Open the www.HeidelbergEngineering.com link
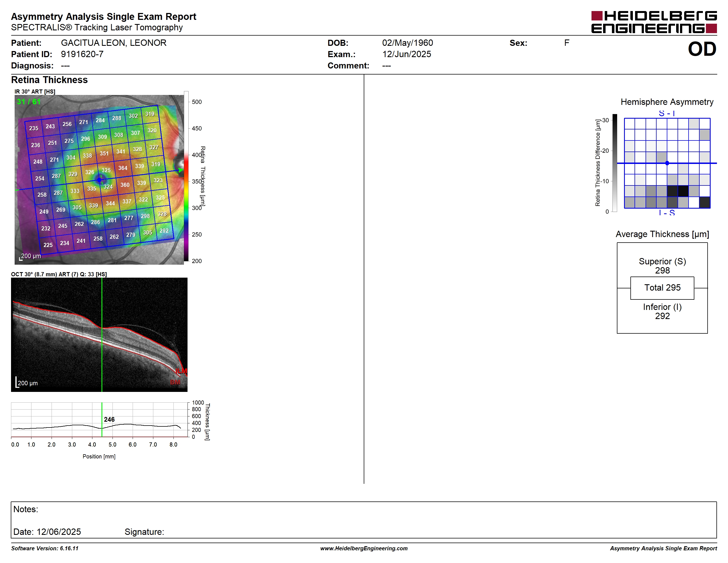This screenshot has width=728, height=563. pyautogui.click(x=364, y=548)
